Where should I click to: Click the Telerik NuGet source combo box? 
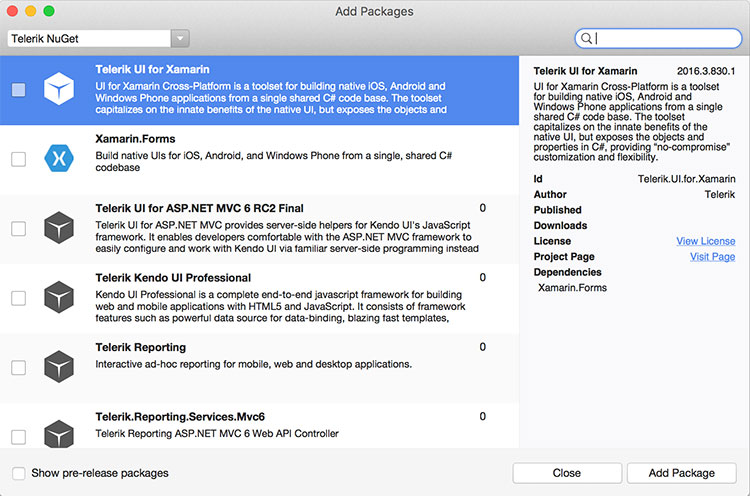point(99,38)
